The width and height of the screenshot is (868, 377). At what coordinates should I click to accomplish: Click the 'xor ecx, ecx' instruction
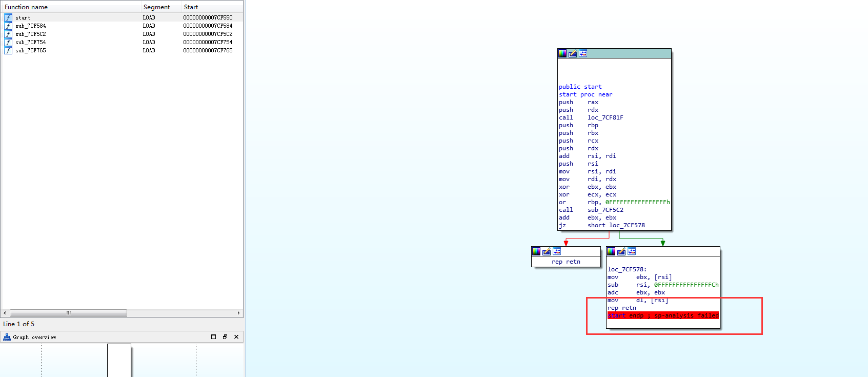point(588,194)
